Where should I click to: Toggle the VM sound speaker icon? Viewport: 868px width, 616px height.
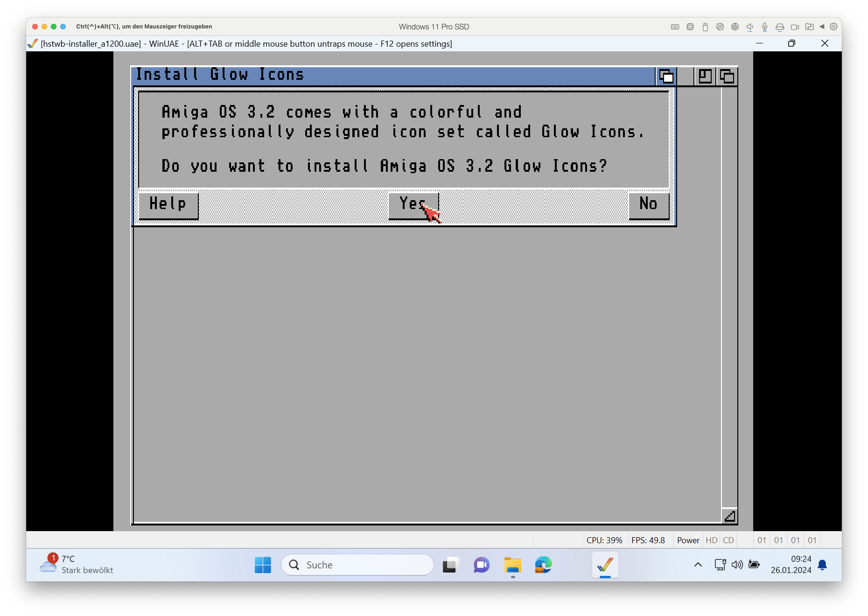749,27
